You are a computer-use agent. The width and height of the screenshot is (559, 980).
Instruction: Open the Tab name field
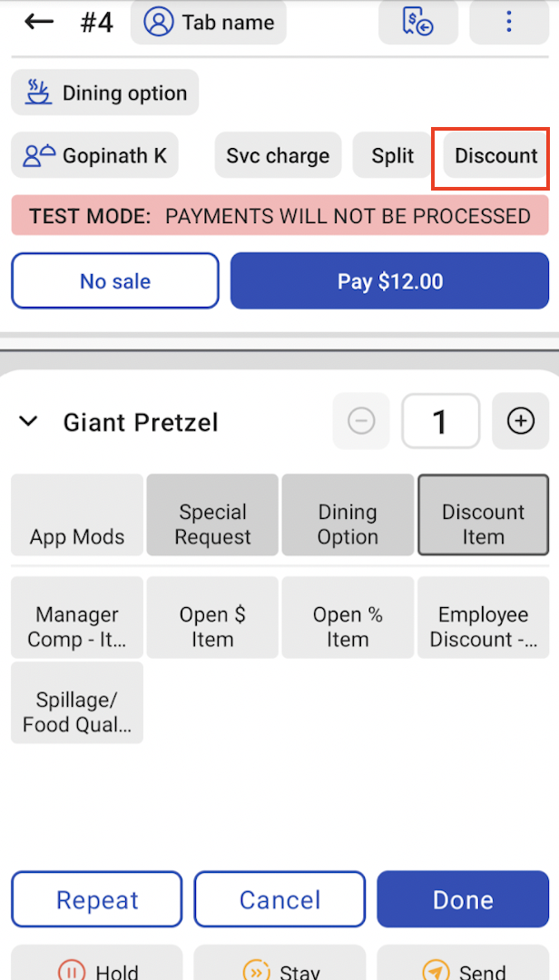pyautogui.click(x=209, y=23)
